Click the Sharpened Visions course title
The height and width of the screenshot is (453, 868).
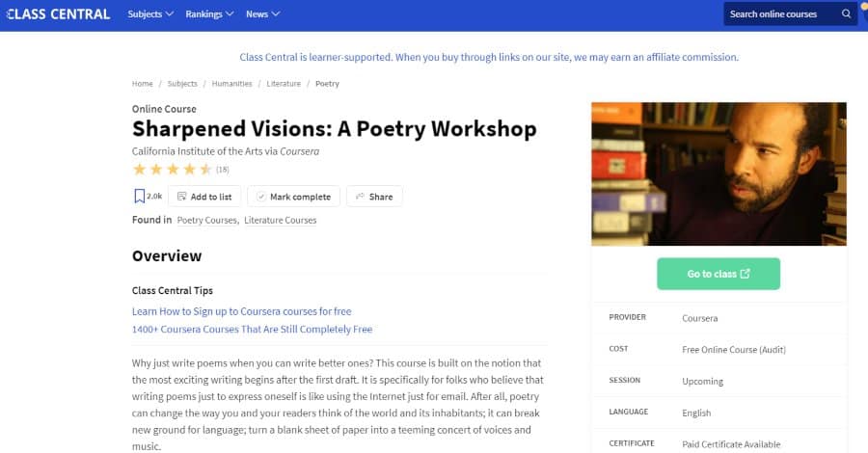pyautogui.click(x=335, y=129)
